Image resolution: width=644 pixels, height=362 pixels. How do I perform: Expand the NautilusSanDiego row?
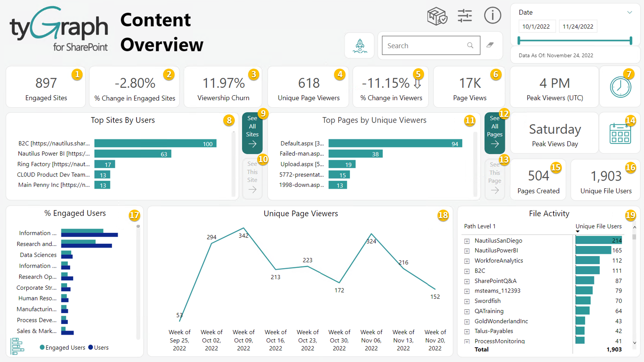click(x=467, y=241)
